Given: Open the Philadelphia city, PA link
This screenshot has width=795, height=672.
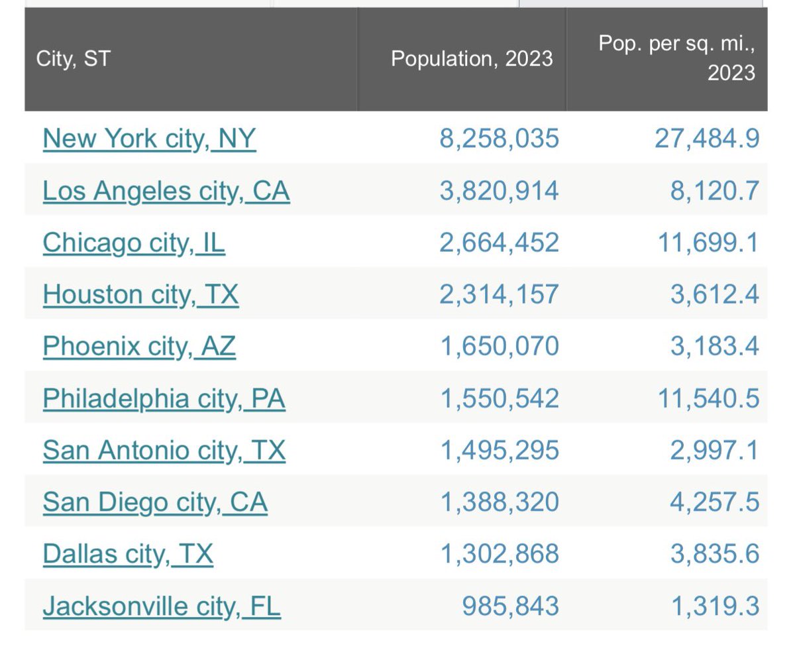Looking at the screenshot, I should (x=164, y=398).
